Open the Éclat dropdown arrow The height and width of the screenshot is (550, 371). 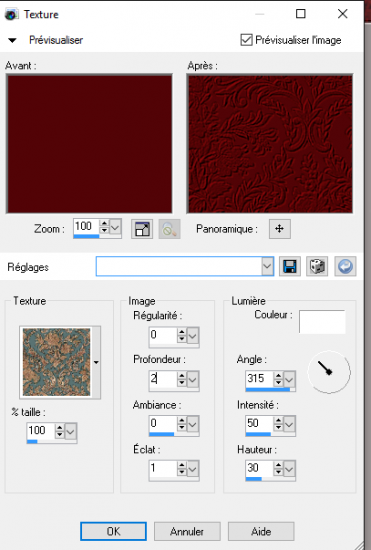(192, 469)
